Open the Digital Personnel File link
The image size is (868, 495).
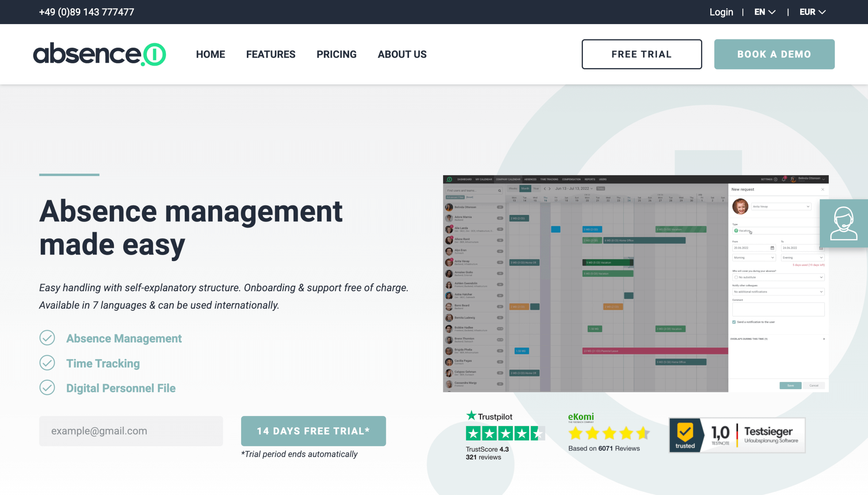121,388
